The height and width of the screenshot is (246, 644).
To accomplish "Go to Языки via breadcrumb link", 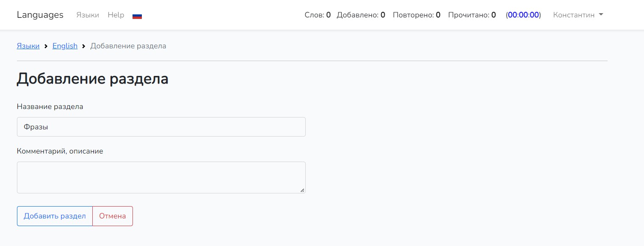I will tap(28, 46).
